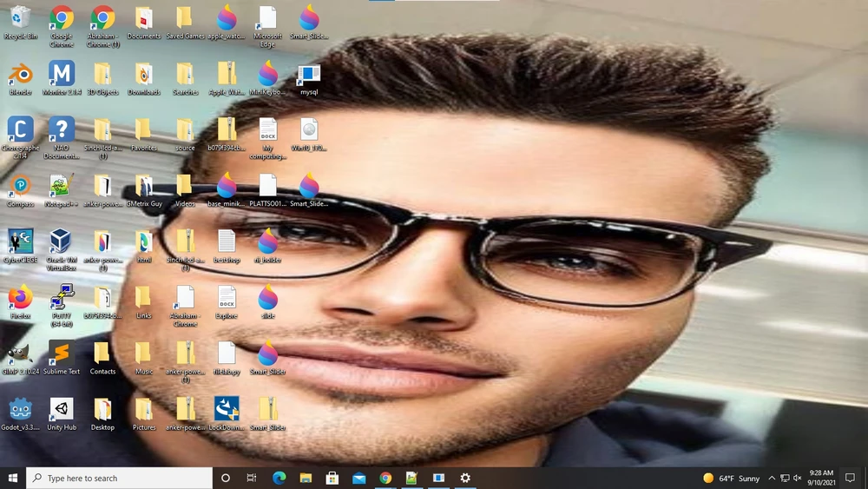This screenshot has width=868, height=489.
Task: Select the 3D Objects folder
Action: tap(103, 79)
